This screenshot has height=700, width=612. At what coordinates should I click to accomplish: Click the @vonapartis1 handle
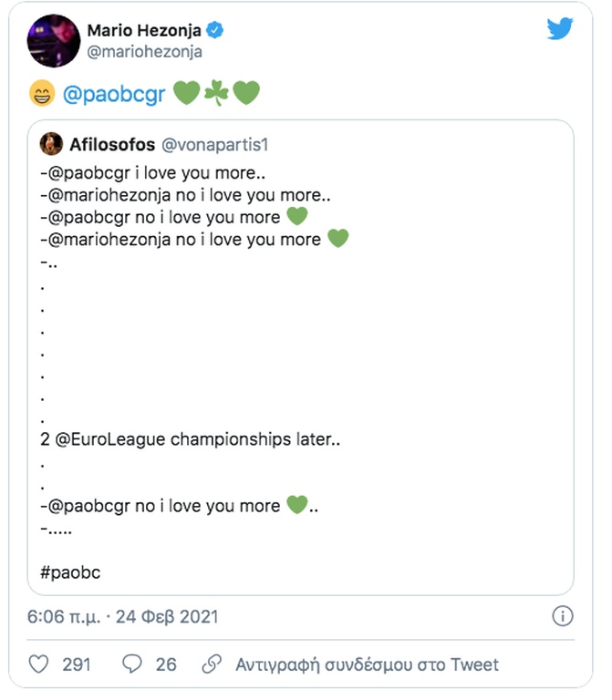click(x=214, y=144)
